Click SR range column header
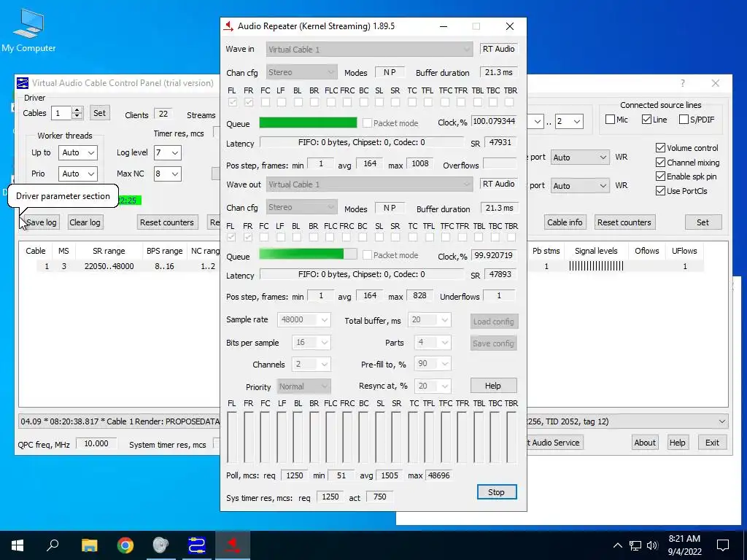 pos(109,251)
